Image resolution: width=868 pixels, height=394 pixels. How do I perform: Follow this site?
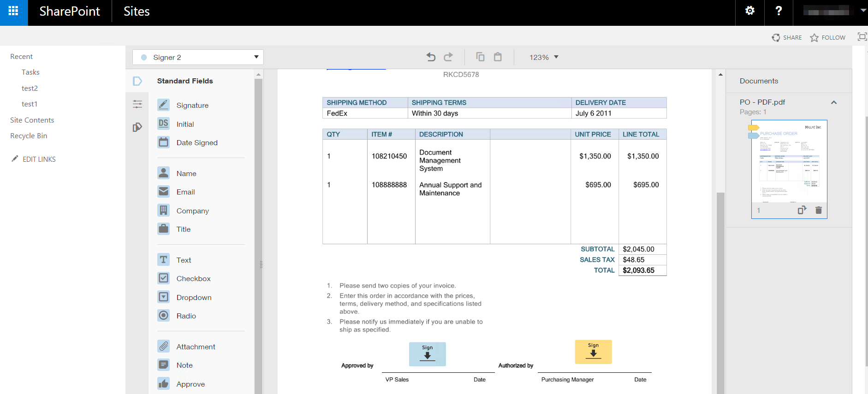(x=828, y=37)
